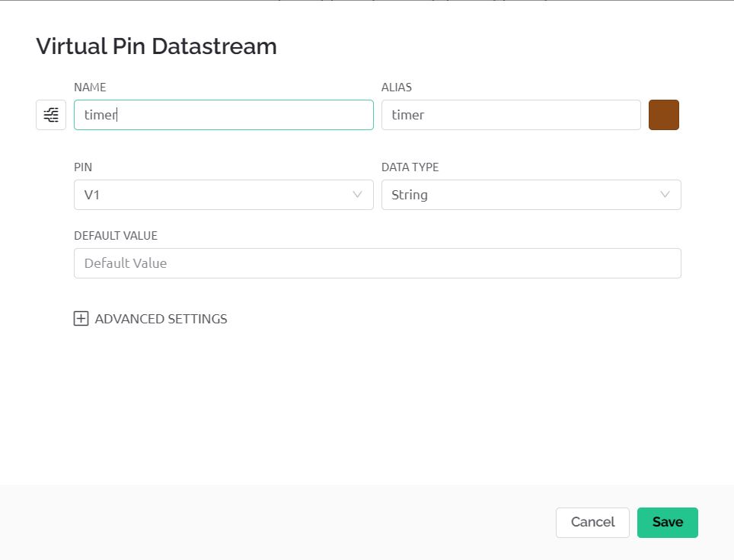
Task: Click the Virtual Pin Datastream heading
Action: 156,46
